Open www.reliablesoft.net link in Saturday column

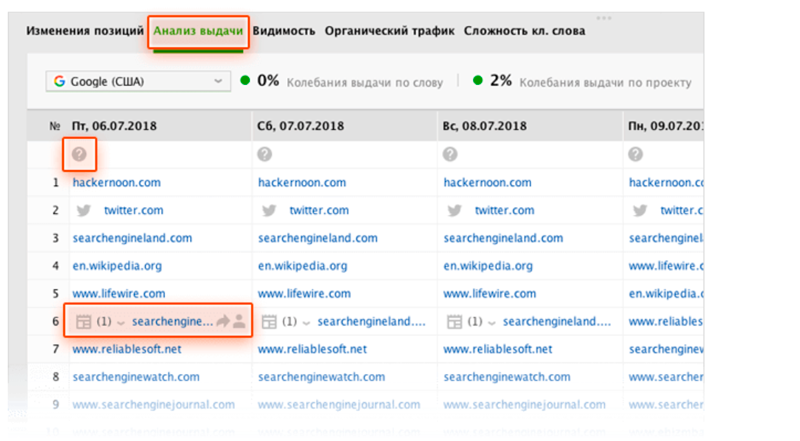pos(312,349)
